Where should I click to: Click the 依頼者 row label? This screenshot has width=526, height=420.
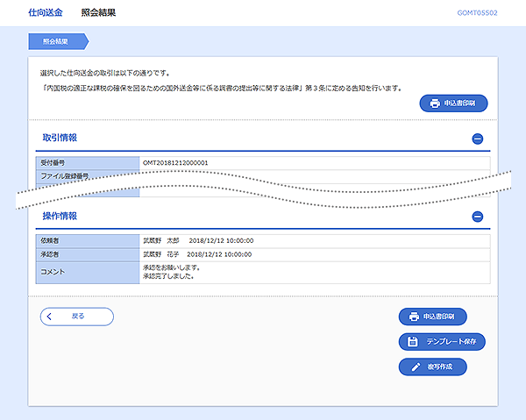tap(52, 239)
